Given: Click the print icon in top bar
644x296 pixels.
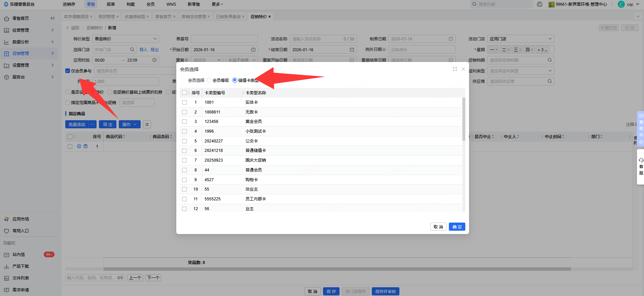Looking at the screenshot, I should pyautogui.click(x=540, y=4).
